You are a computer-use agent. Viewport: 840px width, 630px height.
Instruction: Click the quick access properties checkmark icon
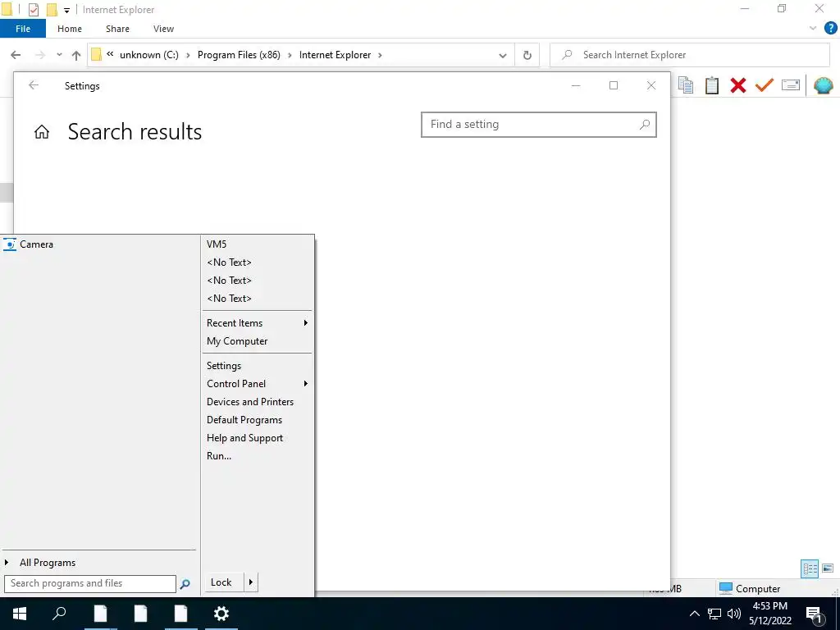point(33,10)
